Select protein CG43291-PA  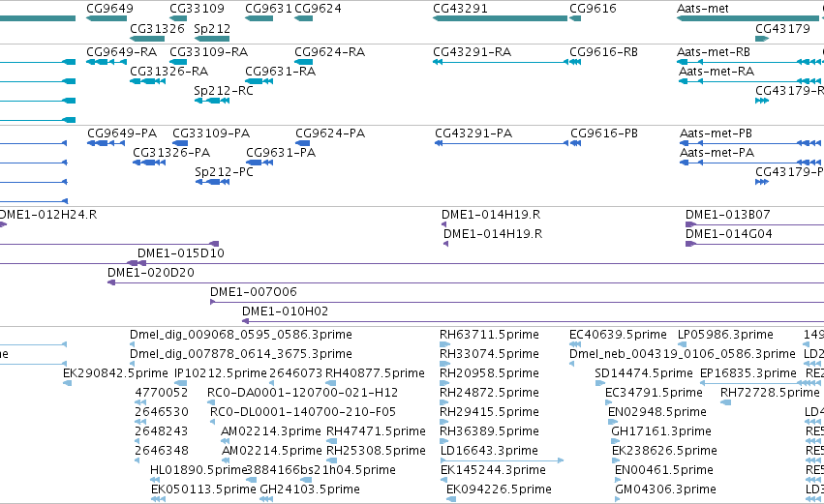473,133
